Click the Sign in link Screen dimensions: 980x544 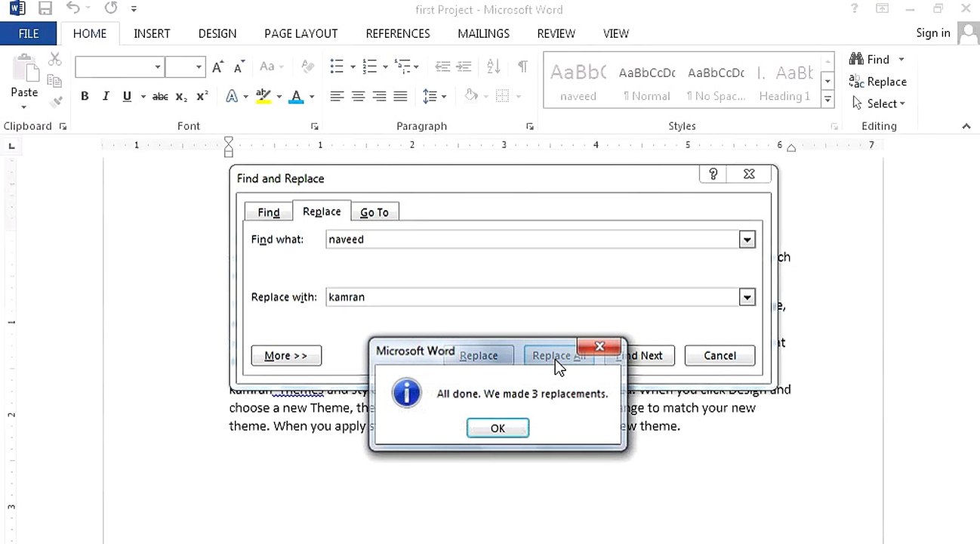click(933, 33)
